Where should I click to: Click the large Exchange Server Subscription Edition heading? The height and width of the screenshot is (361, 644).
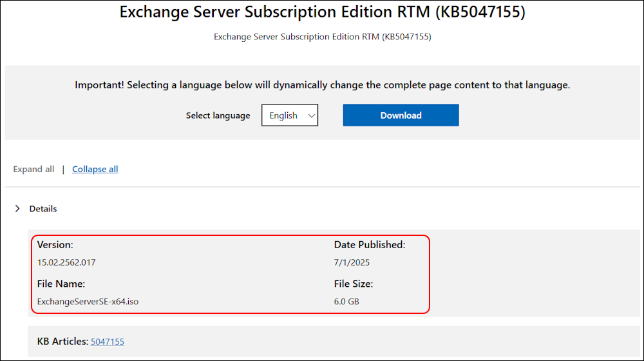(323, 12)
